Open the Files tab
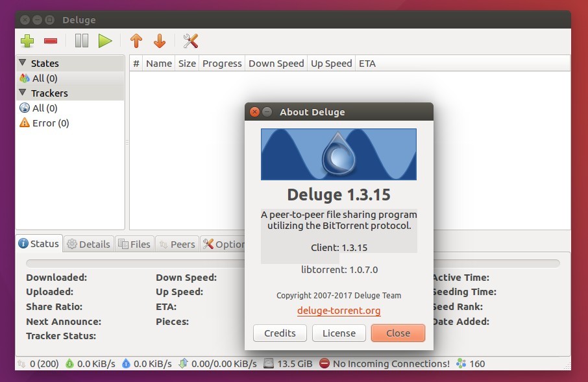The height and width of the screenshot is (382, 588). click(x=134, y=245)
